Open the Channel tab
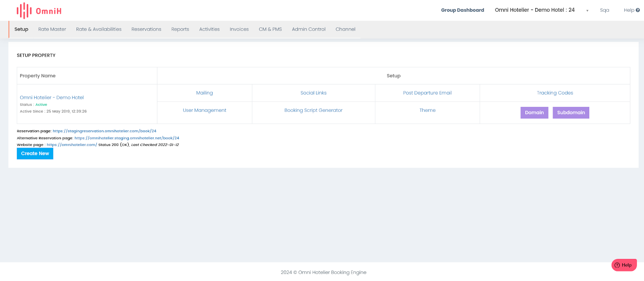This screenshot has height=281, width=644. click(x=345, y=29)
